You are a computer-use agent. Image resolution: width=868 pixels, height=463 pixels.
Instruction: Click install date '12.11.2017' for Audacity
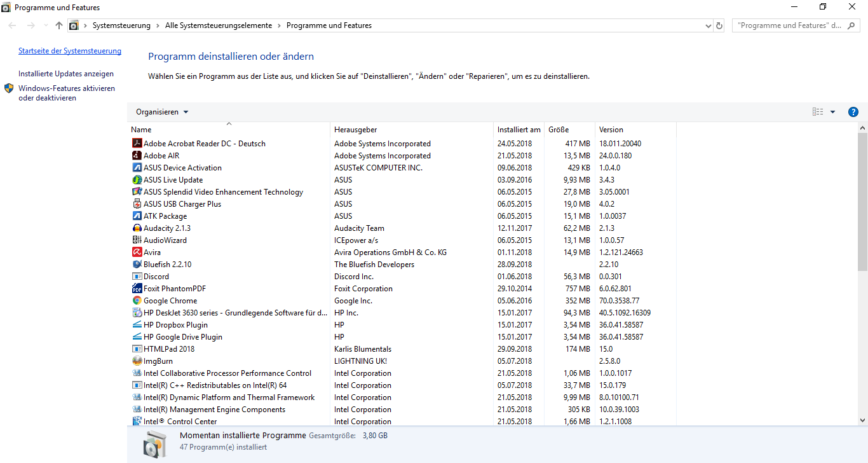(x=515, y=228)
